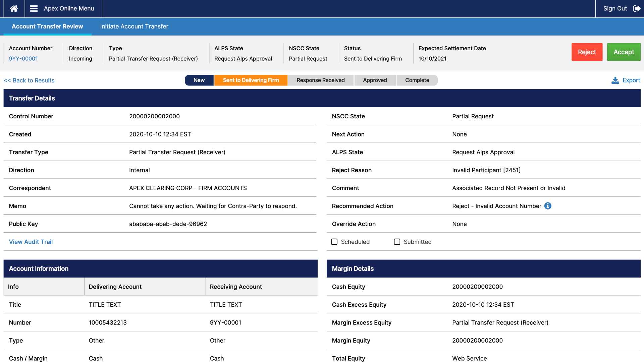Enable the Scheduled checkbox
The image size is (644, 362).
(x=334, y=242)
